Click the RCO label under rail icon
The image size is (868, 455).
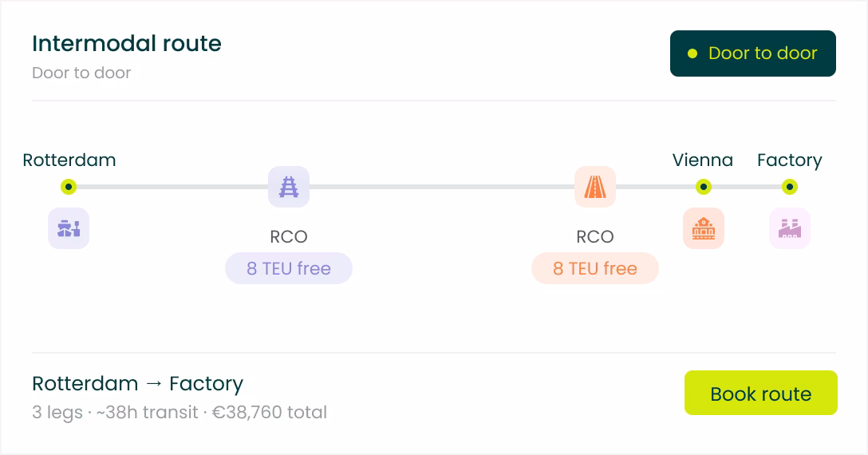(x=289, y=236)
